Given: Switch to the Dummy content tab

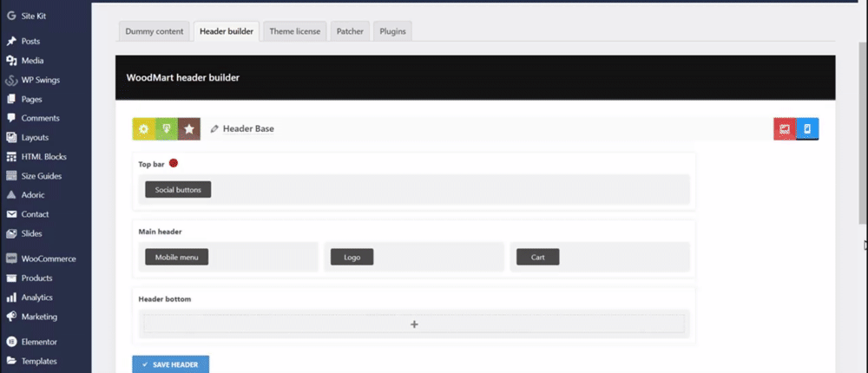Looking at the screenshot, I should 155,31.
